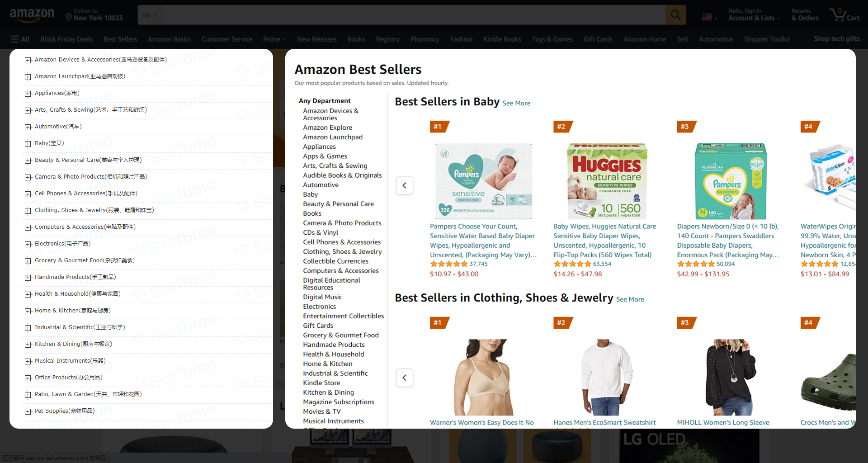Click See More for Clothing, Shoes & Jewelry
The width and height of the screenshot is (868, 463).
click(630, 299)
